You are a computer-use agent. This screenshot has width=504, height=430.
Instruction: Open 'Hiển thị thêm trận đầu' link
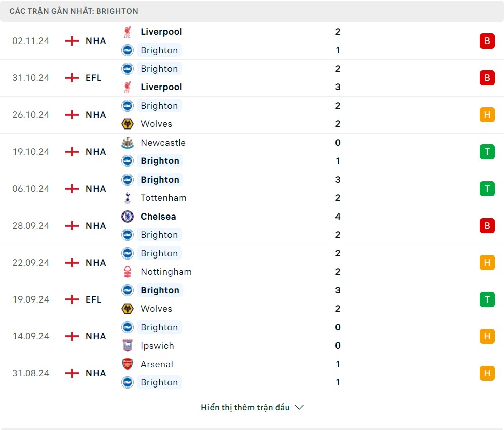[x=245, y=408]
